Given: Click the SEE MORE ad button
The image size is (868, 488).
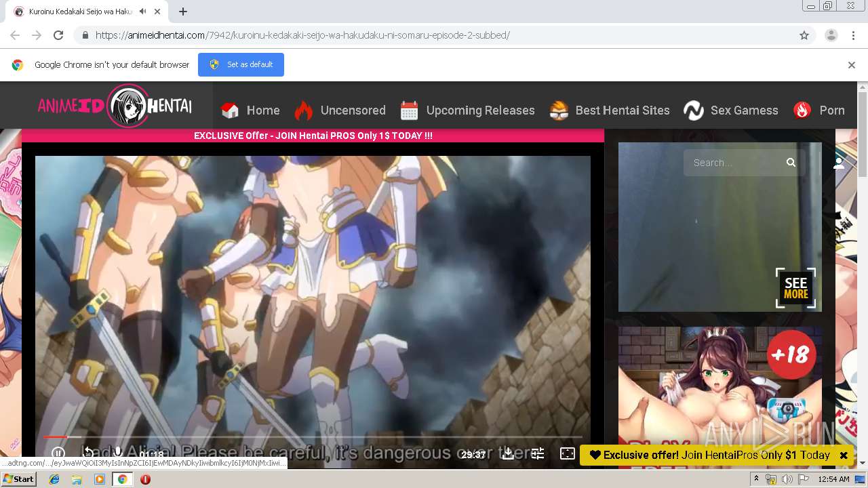Looking at the screenshot, I should 795,288.
